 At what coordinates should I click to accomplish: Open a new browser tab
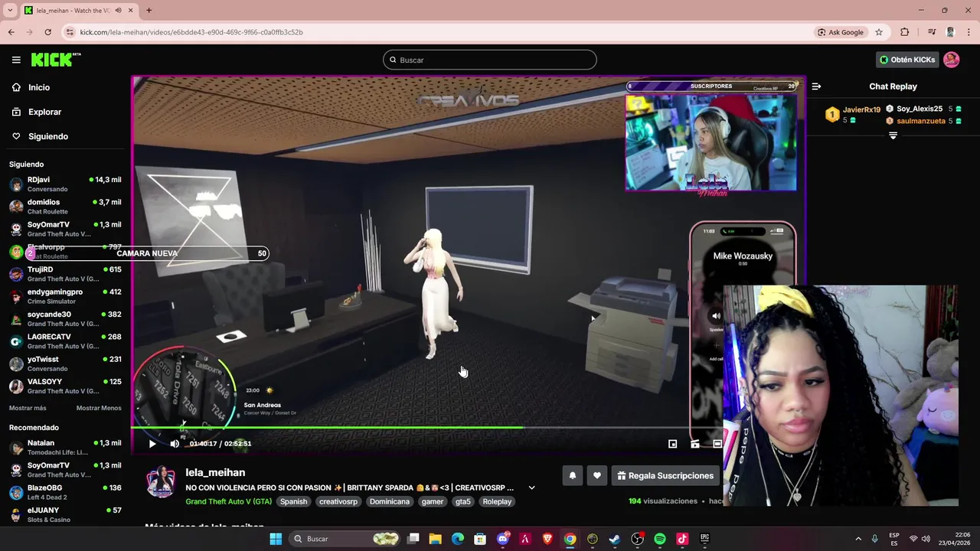(149, 11)
